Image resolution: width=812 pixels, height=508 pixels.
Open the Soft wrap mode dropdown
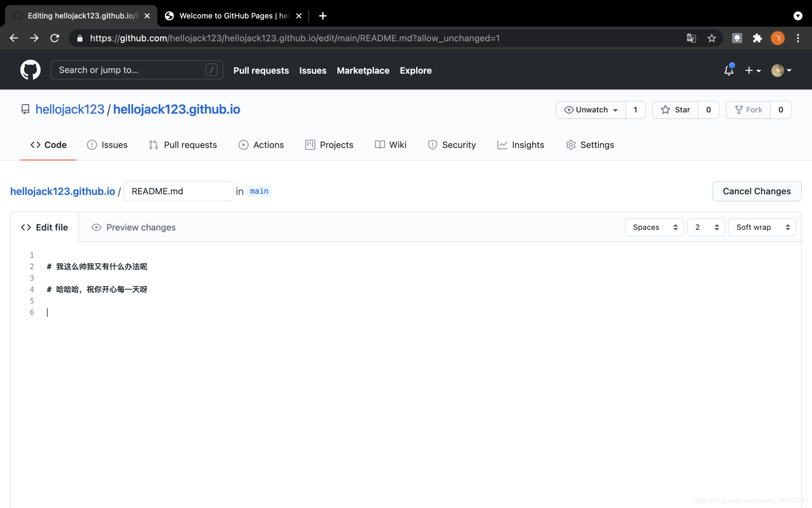(762, 227)
